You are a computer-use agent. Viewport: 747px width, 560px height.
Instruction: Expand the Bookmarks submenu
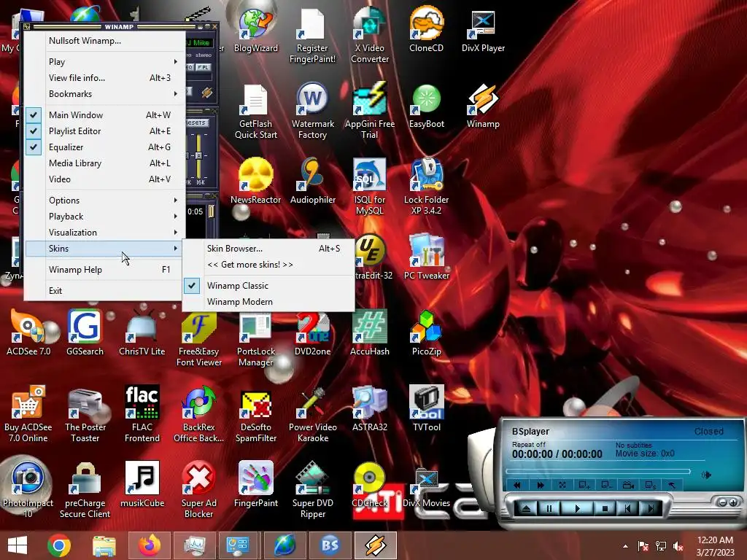(103, 94)
